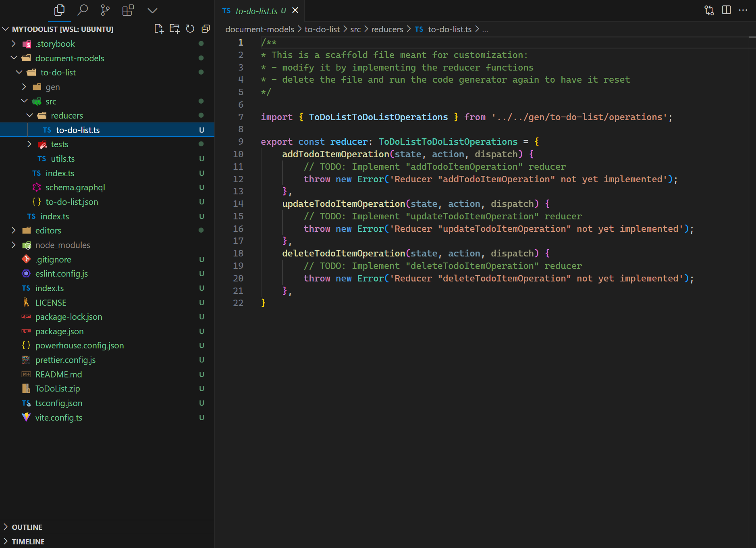Refresh the explorer file tree

[x=190, y=29]
